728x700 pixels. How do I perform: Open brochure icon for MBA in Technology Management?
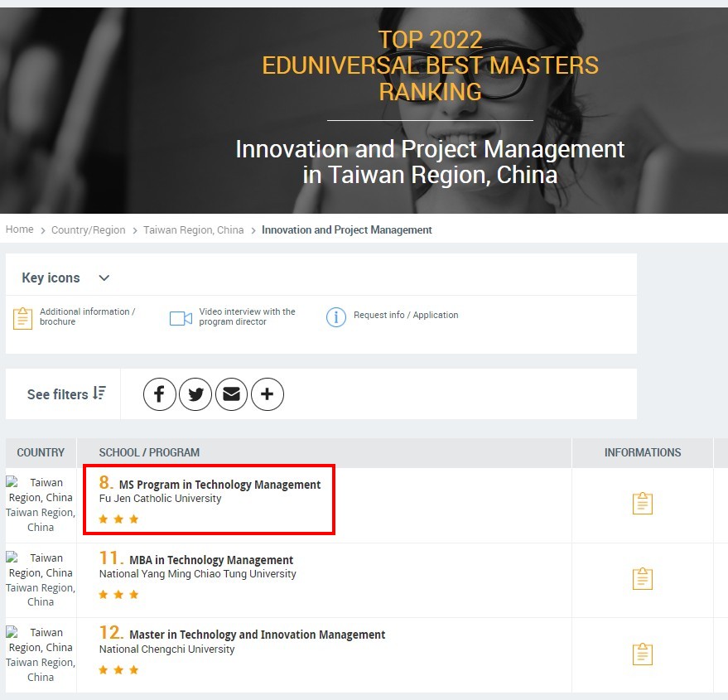click(x=642, y=578)
